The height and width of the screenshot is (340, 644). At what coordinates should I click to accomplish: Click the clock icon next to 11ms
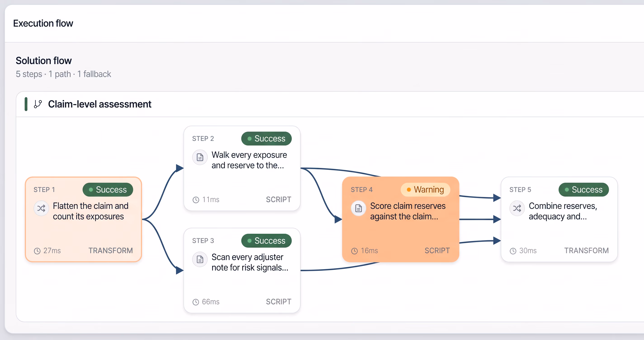pos(196,200)
